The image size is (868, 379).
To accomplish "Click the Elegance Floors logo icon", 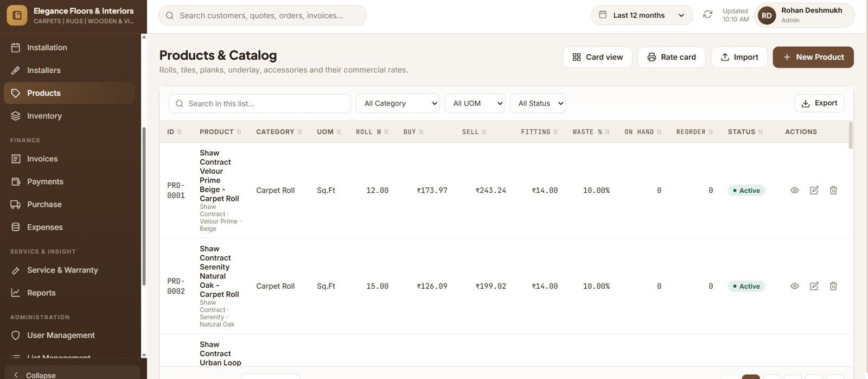I will pos(17,16).
